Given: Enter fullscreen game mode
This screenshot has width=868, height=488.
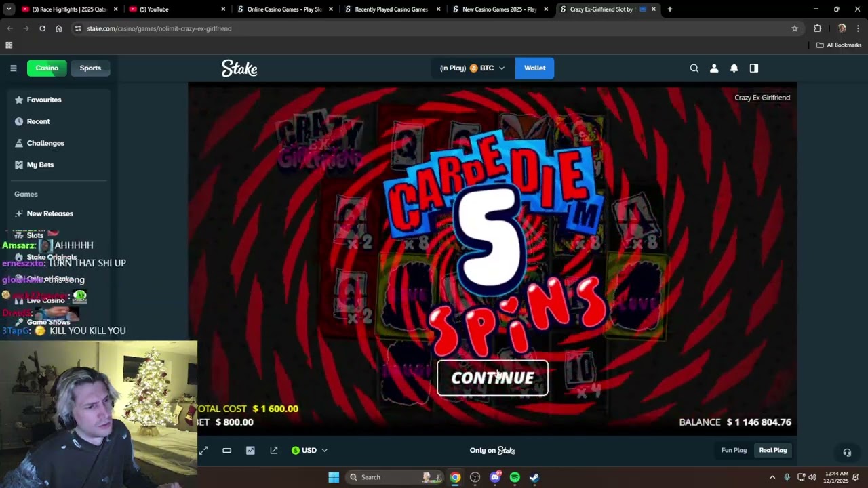Looking at the screenshot, I should [x=203, y=450].
